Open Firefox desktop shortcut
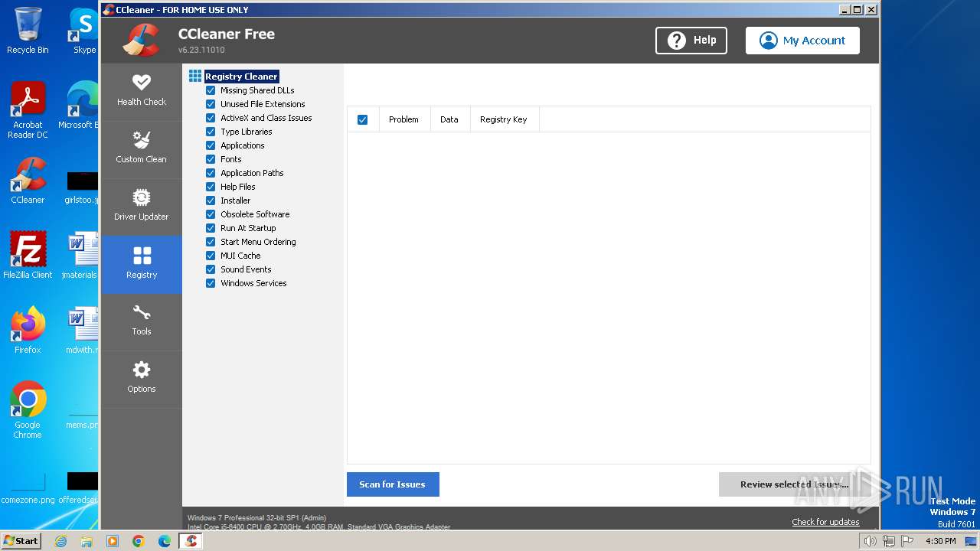Screen dimensions: 980x551 28,331
